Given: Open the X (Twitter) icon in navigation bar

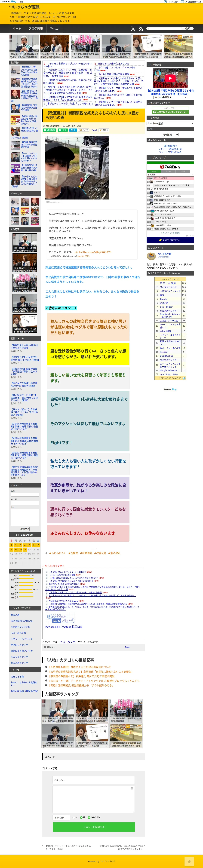Looking at the screenshot, I should (133, 29).
